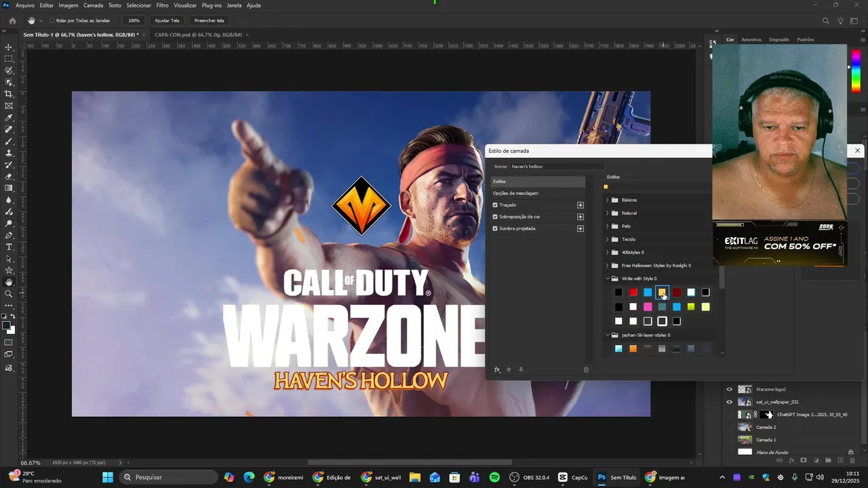Select the Pen tool

coord(9,235)
